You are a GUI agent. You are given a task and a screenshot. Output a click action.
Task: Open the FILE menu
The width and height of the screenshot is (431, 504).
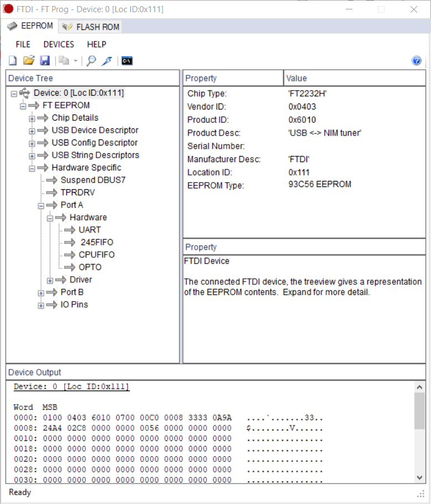point(23,44)
